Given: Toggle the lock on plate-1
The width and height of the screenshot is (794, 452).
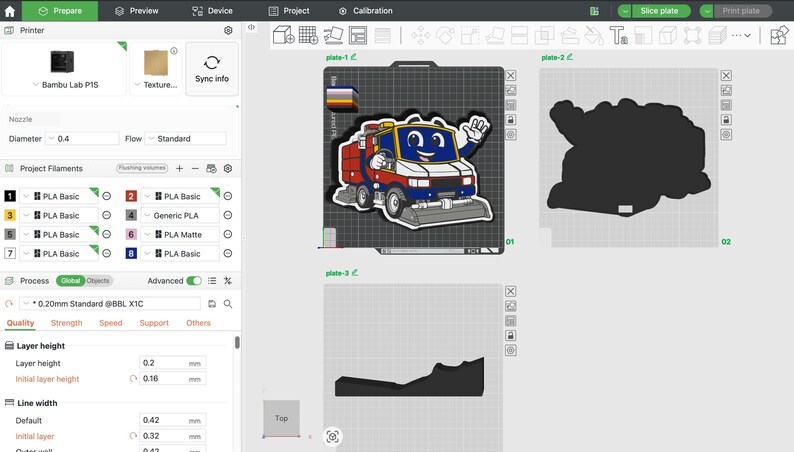Looking at the screenshot, I should pyautogui.click(x=511, y=120).
